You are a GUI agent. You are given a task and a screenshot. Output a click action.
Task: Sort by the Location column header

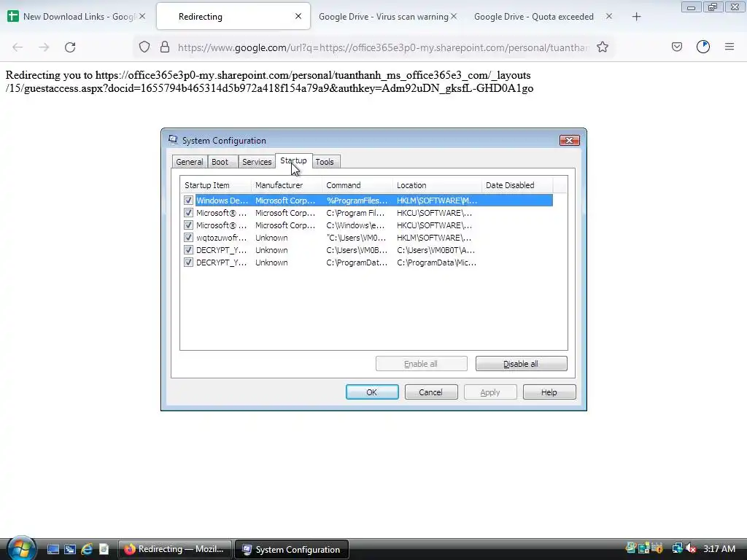click(x=437, y=185)
